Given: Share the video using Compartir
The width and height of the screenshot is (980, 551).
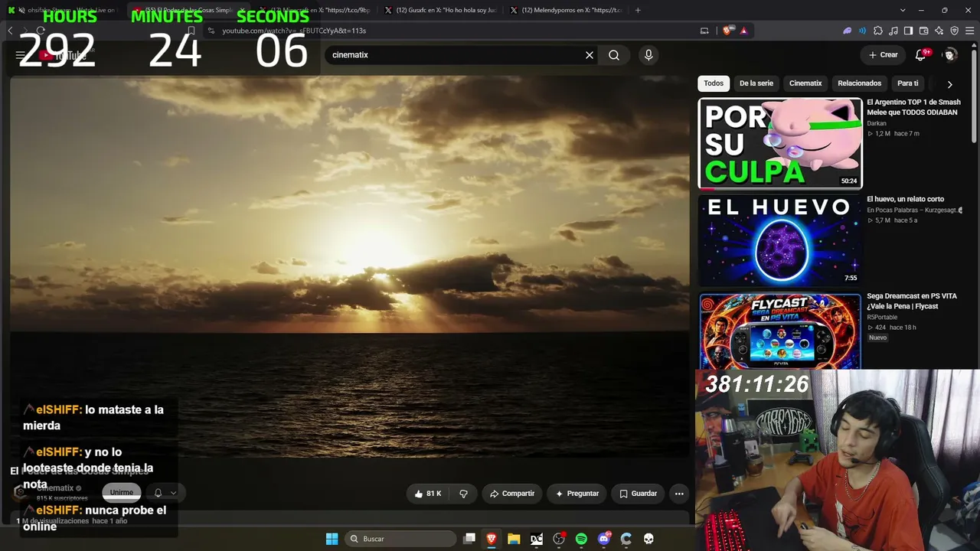Looking at the screenshot, I should coord(512,494).
